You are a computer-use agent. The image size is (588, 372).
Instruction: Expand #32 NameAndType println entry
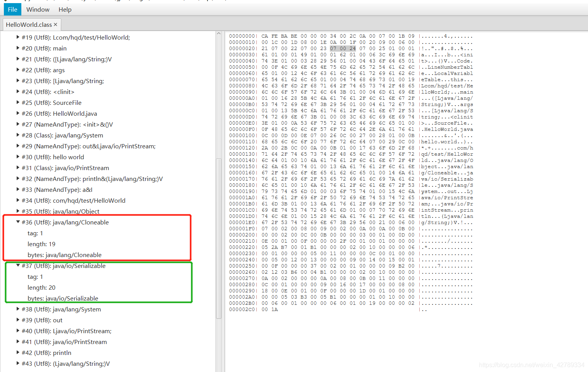point(18,179)
